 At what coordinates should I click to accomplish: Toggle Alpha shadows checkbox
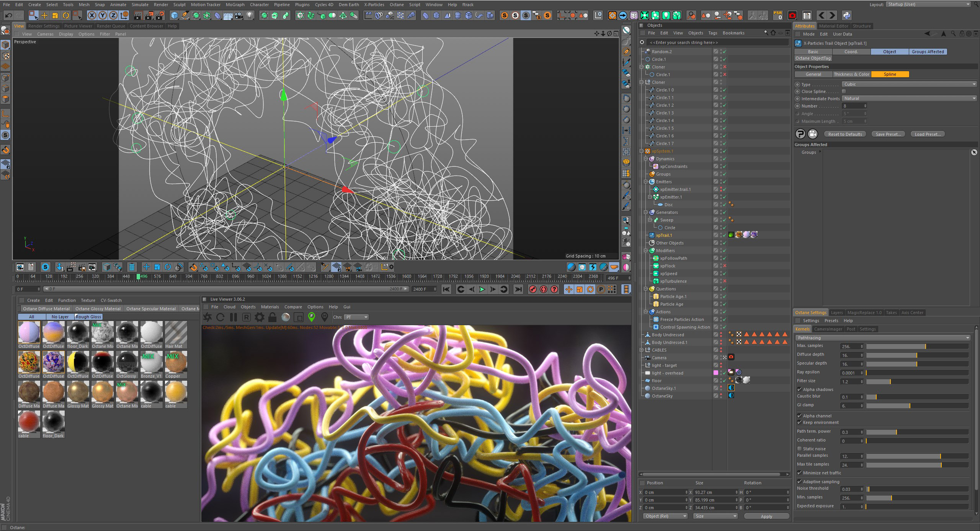coord(799,389)
